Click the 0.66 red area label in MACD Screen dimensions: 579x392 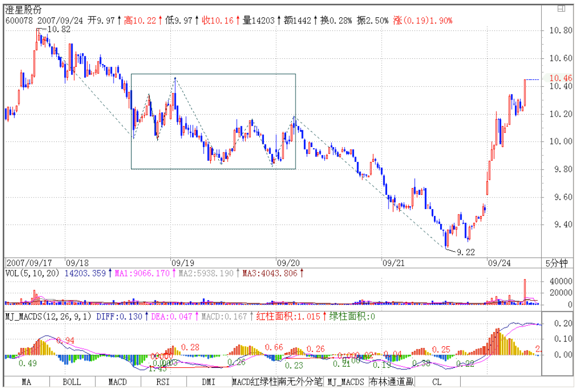(274, 347)
